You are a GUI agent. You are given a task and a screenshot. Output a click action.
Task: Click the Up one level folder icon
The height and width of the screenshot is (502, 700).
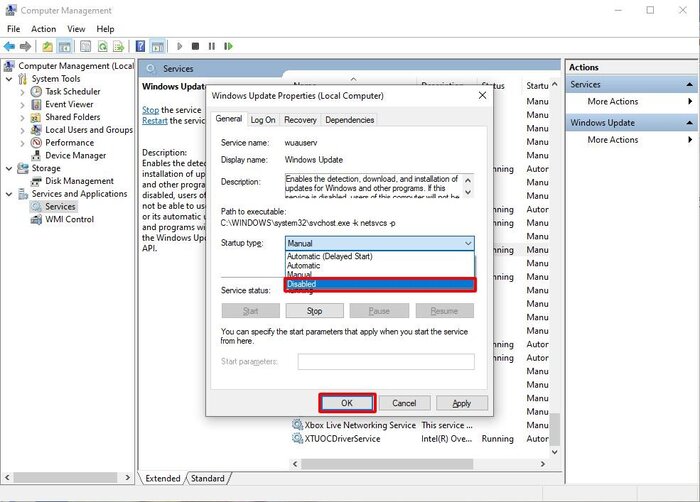pos(47,46)
